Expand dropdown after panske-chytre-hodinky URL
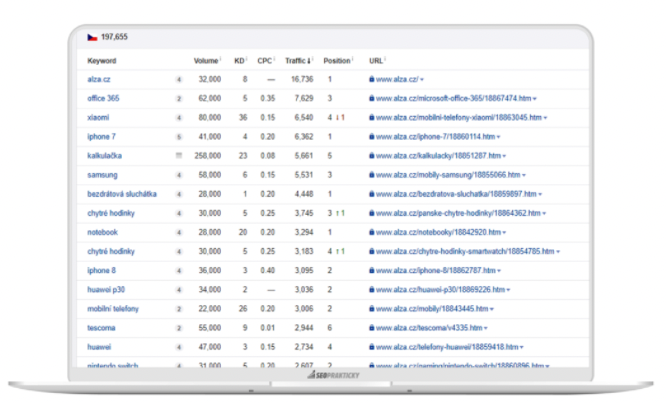Image resolution: width=666 pixels, height=403 pixels. pos(544,214)
